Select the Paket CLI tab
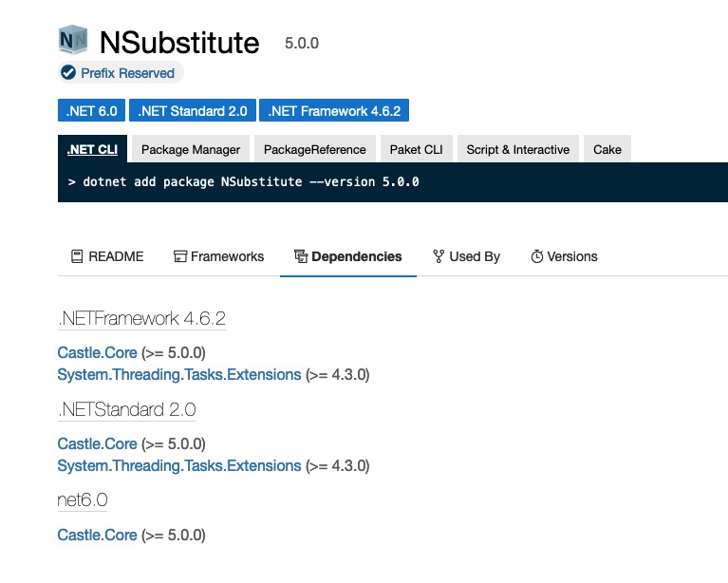The image size is (728, 583). (x=416, y=149)
